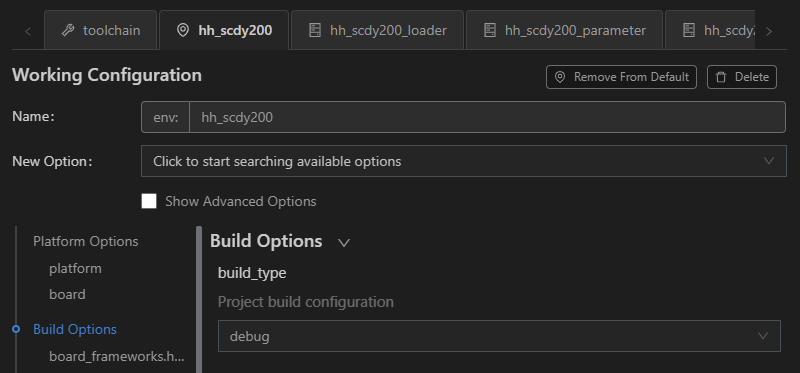Viewport: 800px width, 373px height.
Task: Switch to the hh_scdy200_parameter tab
Action: click(564, 31)
